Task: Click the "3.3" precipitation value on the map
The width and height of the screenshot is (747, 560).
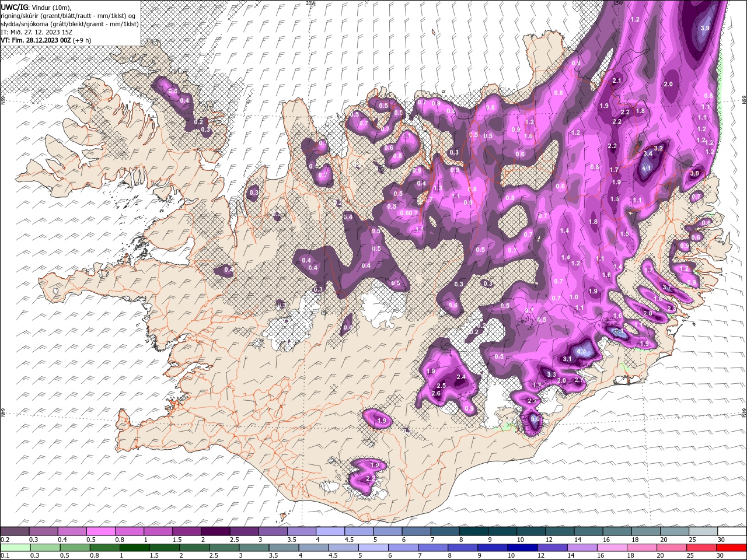Action: tap(551, 374)
